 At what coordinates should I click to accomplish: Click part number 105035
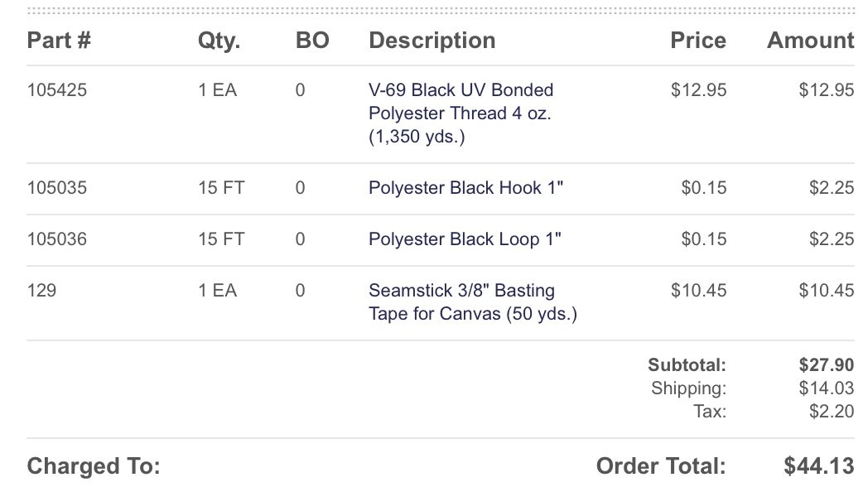coord(57,188)
